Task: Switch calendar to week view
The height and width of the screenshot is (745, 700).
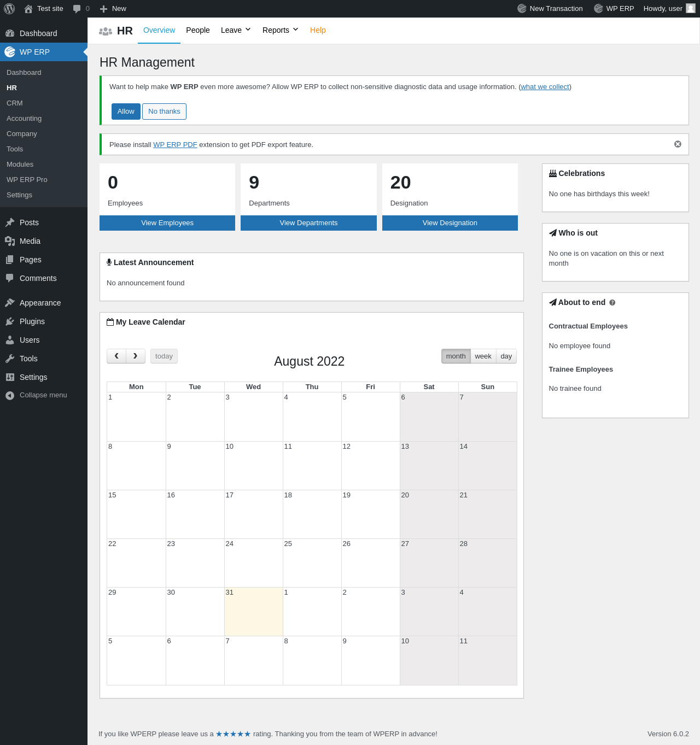Action: click(x=483, y=356)
